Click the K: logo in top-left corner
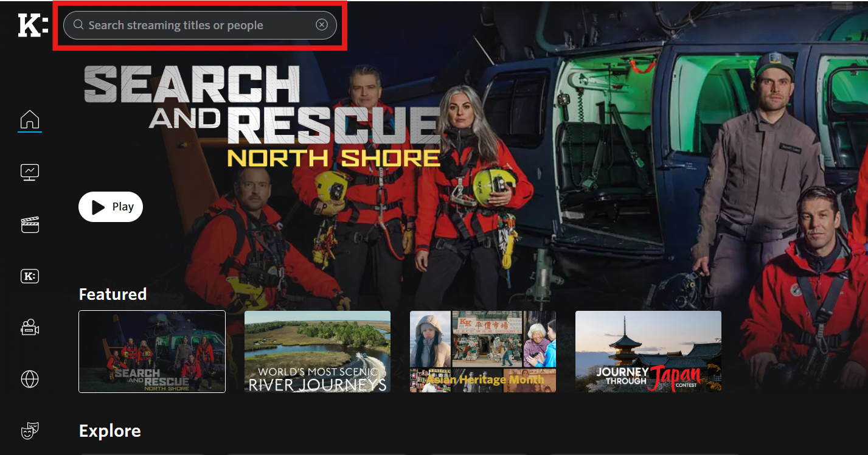 [32, 26]
